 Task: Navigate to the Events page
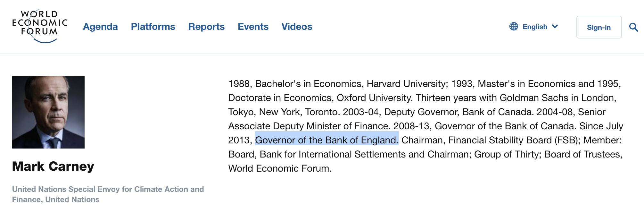pyautogui.click(x=253, y=27)
